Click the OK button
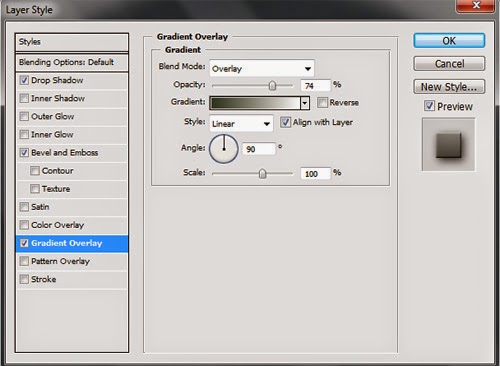This screenshot has height=366, width=500. tap(449, 41)
